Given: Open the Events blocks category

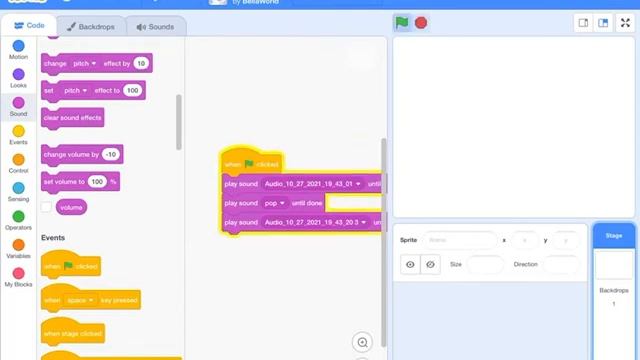Looking at the screenshot, I should coord(18,136).
